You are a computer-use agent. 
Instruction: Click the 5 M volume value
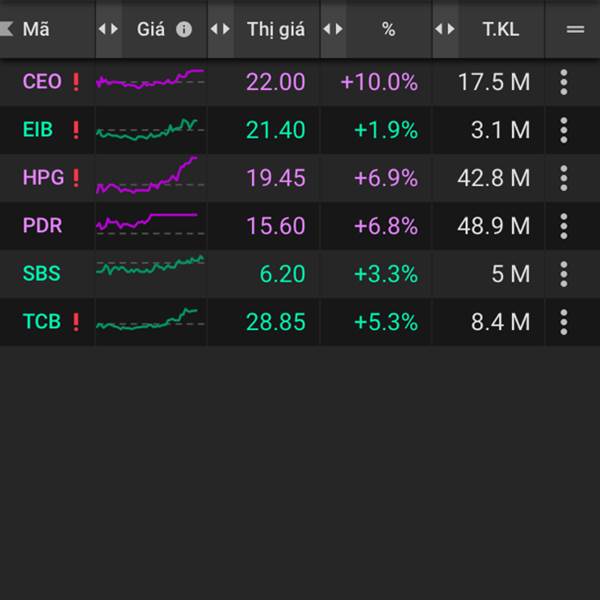pyautogui.click(x=511, y=274)
